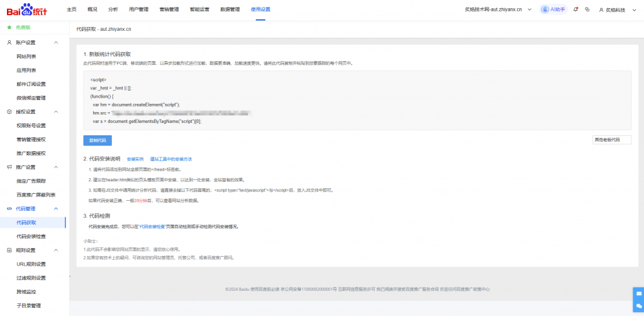Open 应用列表 in the sidebar
Image resolution: width=644 pixels, height=316 pixels.
[26, 71]
